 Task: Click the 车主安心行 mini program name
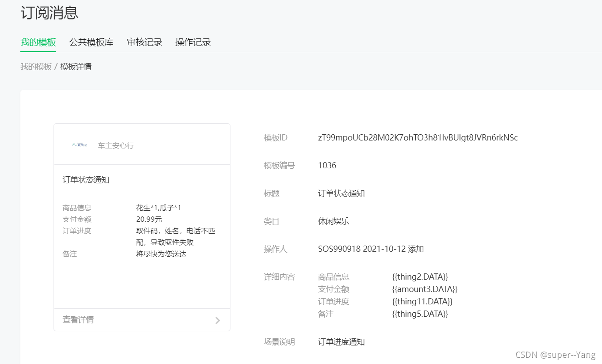tap(116, 146)
